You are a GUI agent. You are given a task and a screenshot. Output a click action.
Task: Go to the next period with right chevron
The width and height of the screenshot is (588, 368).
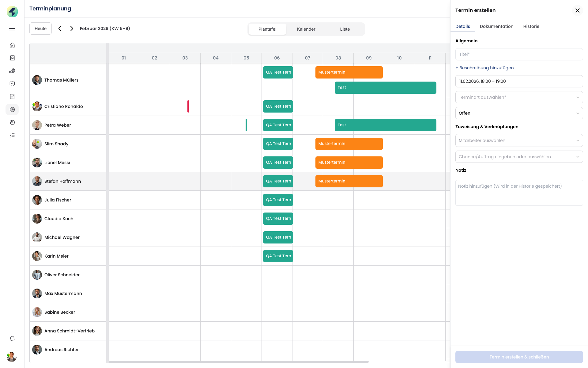[x=72, y=29]
